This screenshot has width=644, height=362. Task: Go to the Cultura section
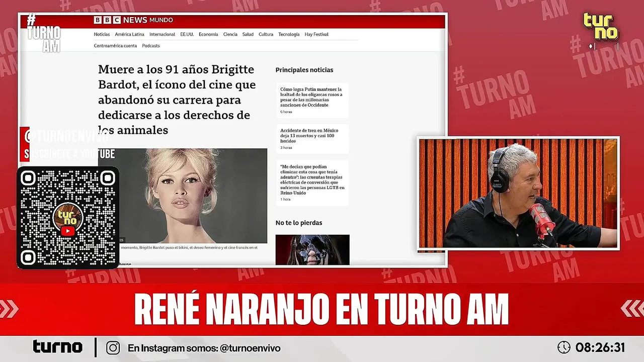pyautogui.click(x=266, y=34)
